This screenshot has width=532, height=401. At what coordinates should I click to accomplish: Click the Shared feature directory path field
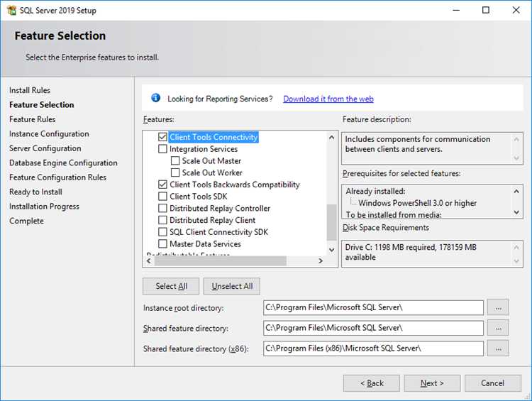(x=373, y=328)
